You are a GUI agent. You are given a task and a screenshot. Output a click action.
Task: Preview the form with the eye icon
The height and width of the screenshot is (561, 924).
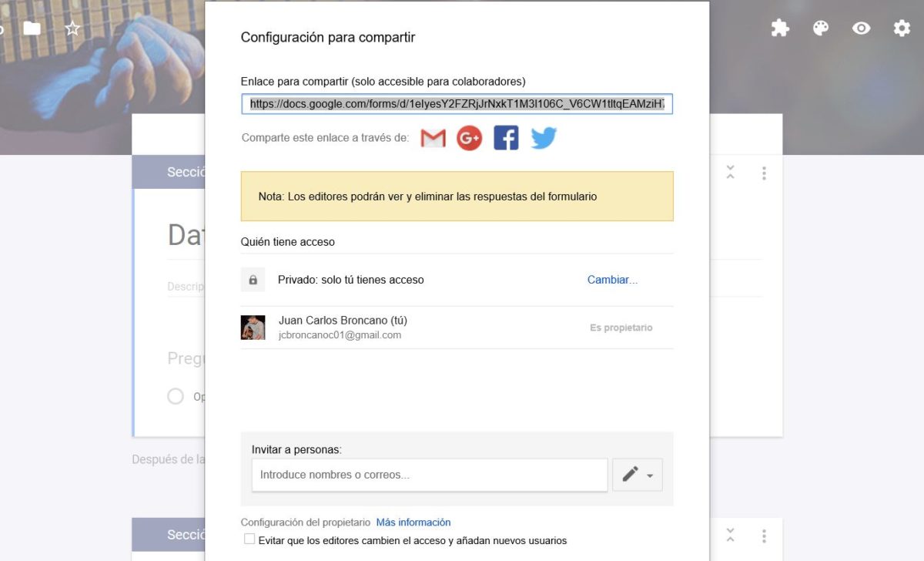[861, 27]
